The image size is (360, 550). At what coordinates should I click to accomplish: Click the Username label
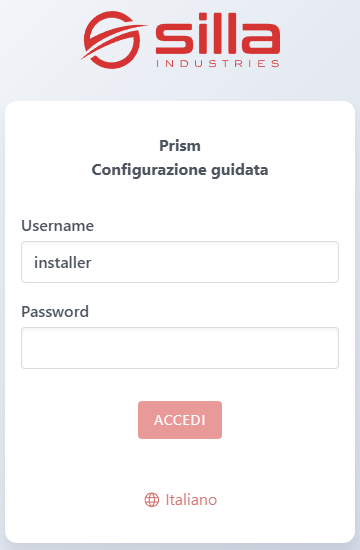click(x=58, y=226)
